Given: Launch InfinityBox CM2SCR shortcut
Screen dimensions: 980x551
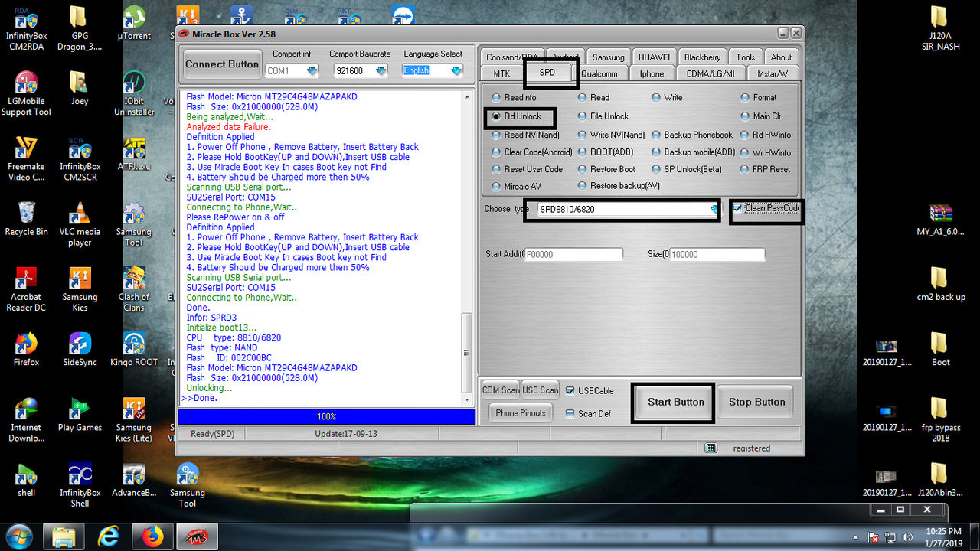Looking at the screenshot, I should (x=80, y=158).
